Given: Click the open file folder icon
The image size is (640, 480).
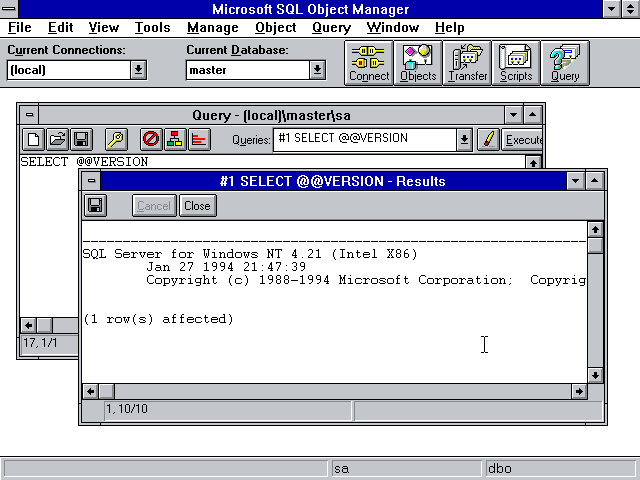Looking at the screenshot, I should point(57,140).
